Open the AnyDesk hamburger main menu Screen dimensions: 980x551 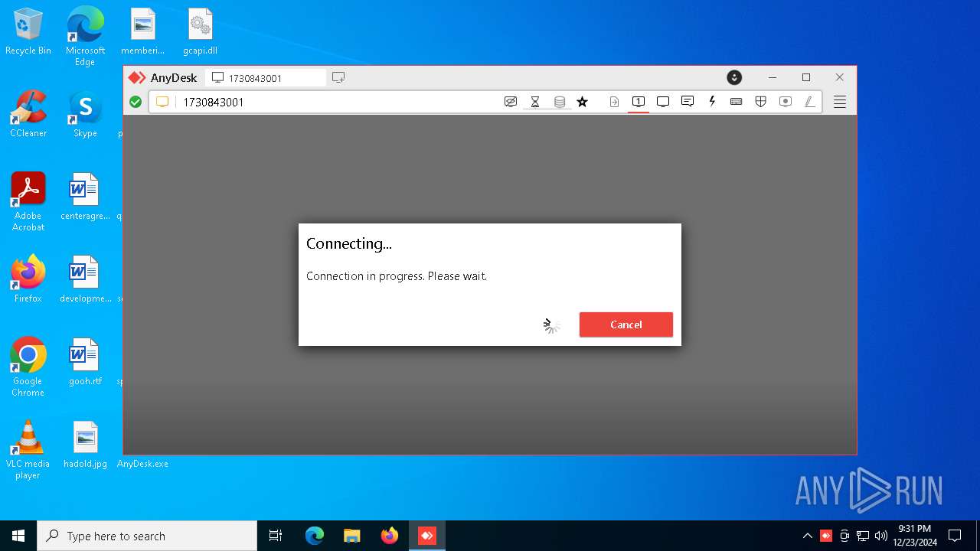point(840,102)
